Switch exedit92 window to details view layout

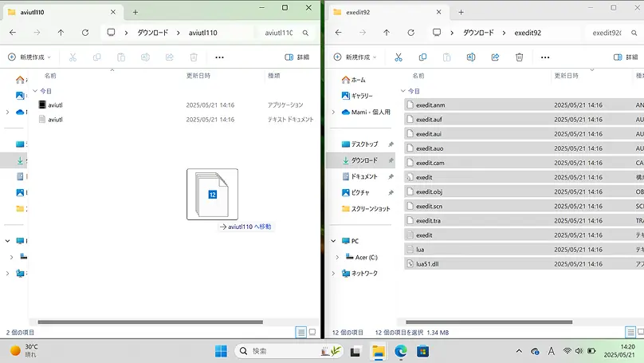point(630,332)
